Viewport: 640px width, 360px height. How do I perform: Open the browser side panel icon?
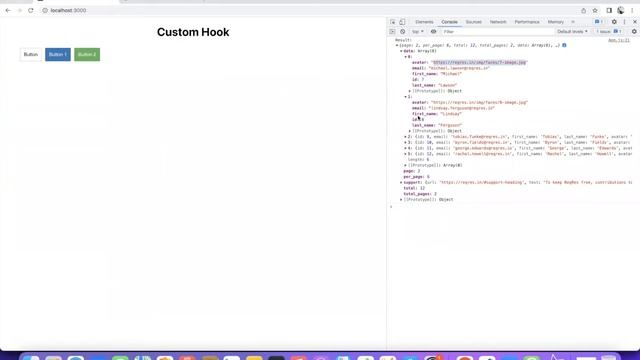pyautogui.click(x=609, y=10)
